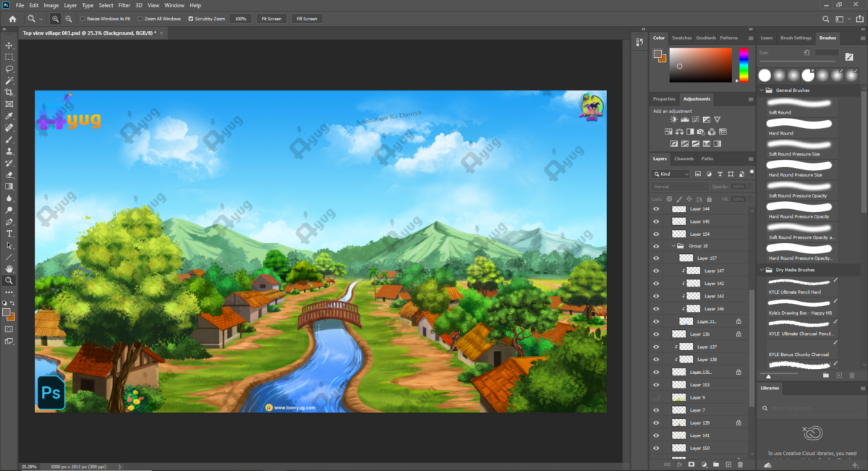Screen dimensions: 868x471
Task: Click the hue spectrum strip in Color panel
Action: coord(744,65)
